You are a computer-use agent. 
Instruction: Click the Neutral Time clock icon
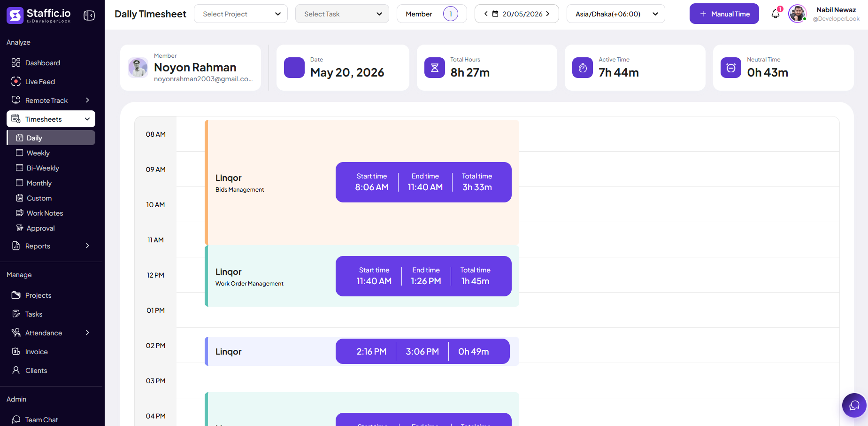pos(731,68)
